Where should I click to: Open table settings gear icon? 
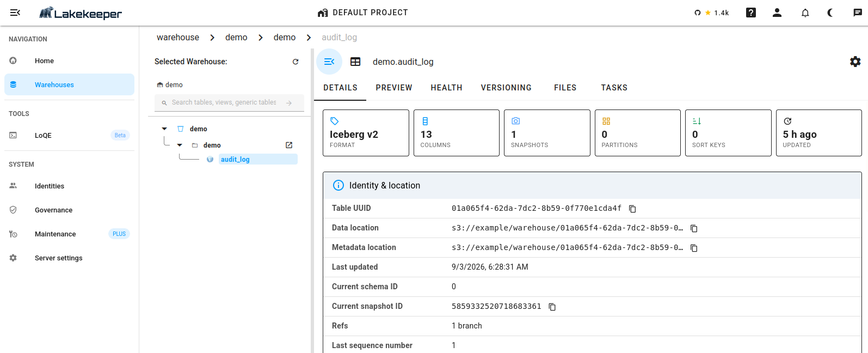855,62
